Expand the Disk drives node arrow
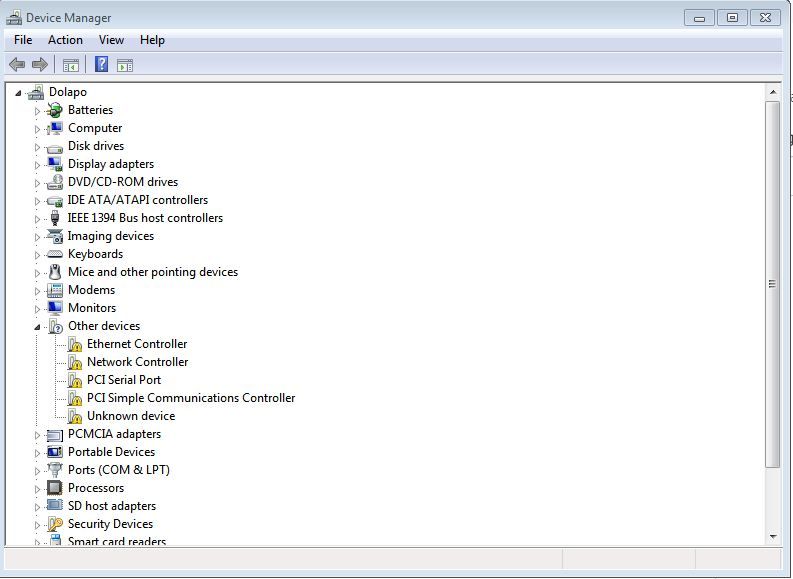This screenshot has width=793, height=579. coord(37,147)
